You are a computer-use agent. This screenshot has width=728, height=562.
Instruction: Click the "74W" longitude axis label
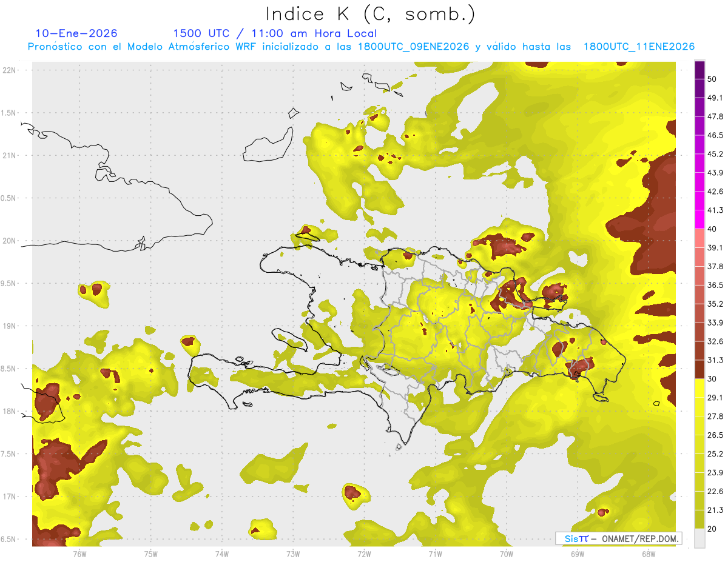click(221, 553)
